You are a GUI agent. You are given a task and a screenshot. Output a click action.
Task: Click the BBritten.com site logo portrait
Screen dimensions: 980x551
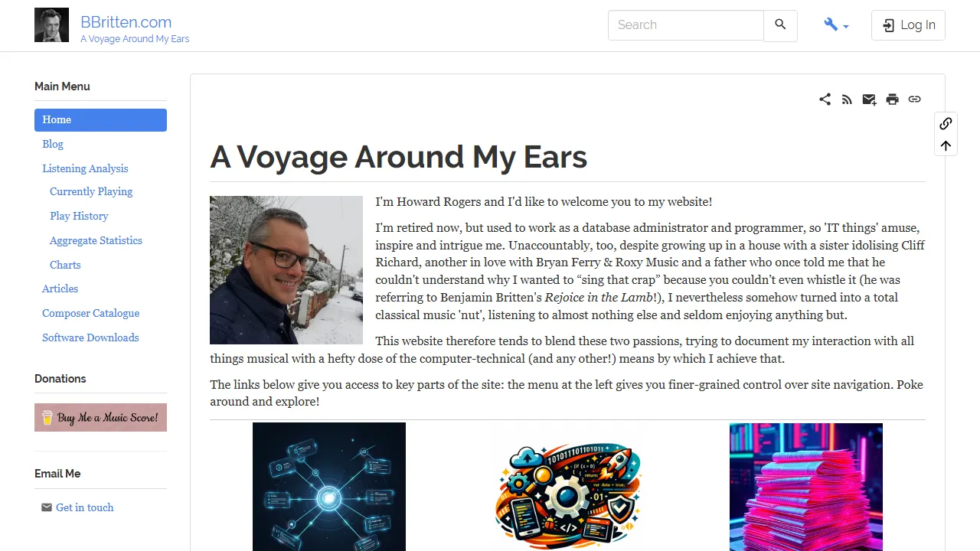51,25
